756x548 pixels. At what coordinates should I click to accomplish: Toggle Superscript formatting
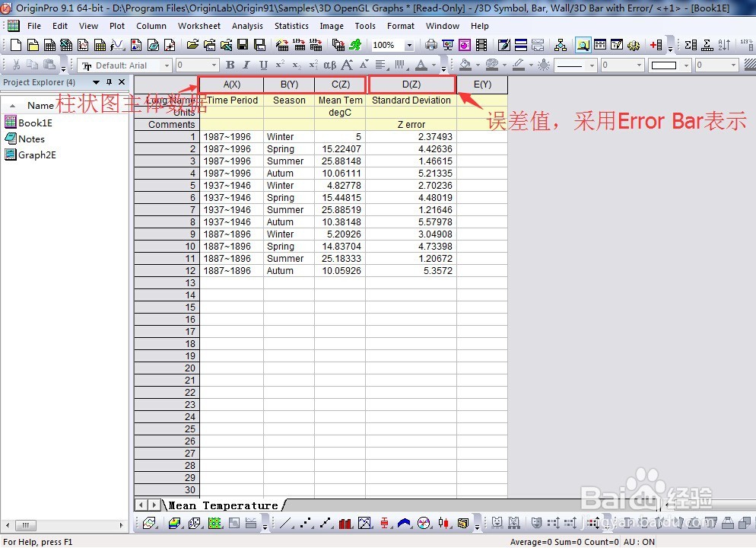tap(280, 65)
